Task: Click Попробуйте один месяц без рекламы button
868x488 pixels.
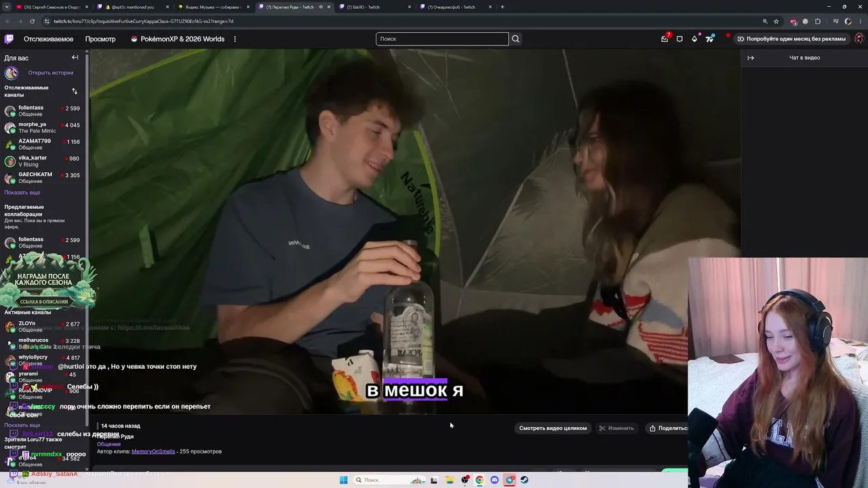Action: (x=791, y=39)
